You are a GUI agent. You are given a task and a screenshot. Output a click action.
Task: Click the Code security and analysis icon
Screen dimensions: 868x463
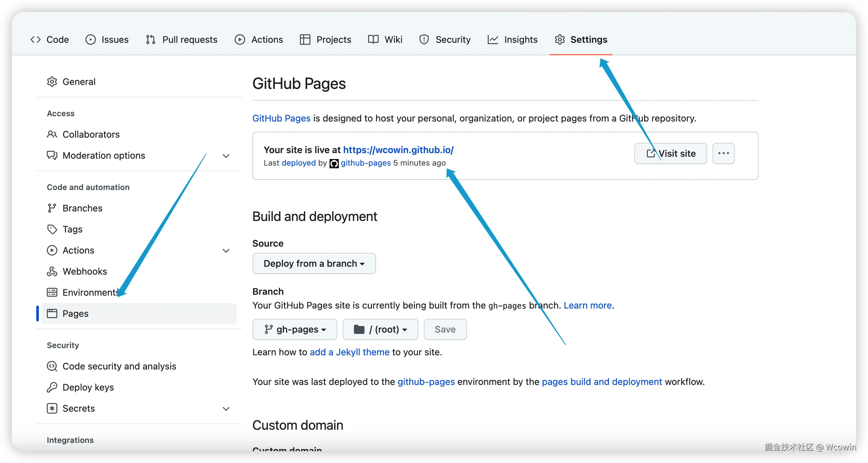51,366
